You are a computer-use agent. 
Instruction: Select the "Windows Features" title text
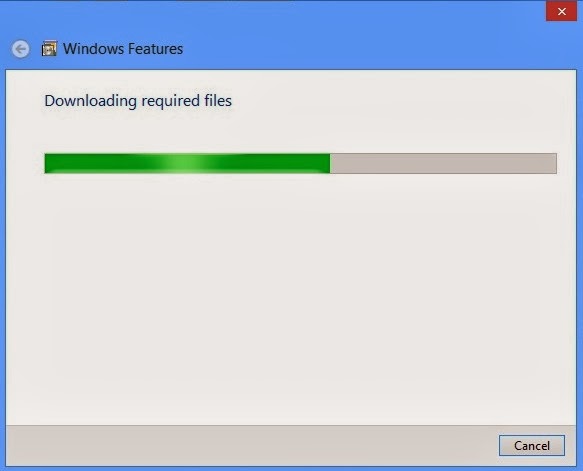(x=123, y=49)
